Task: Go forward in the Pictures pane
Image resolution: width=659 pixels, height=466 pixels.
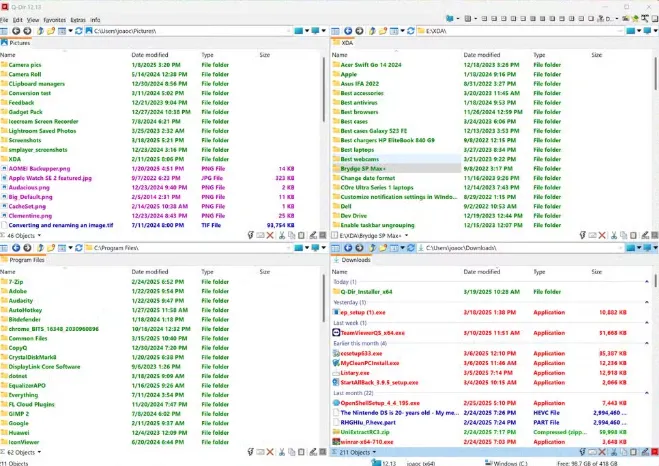Action: 27,31
